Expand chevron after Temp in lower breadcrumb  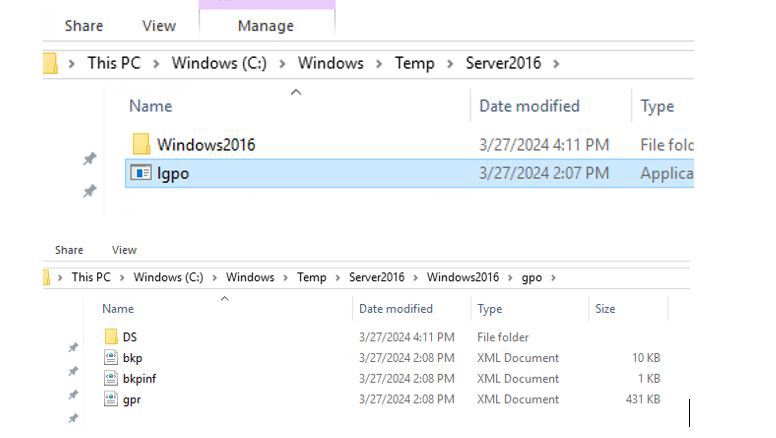(338, 278)
